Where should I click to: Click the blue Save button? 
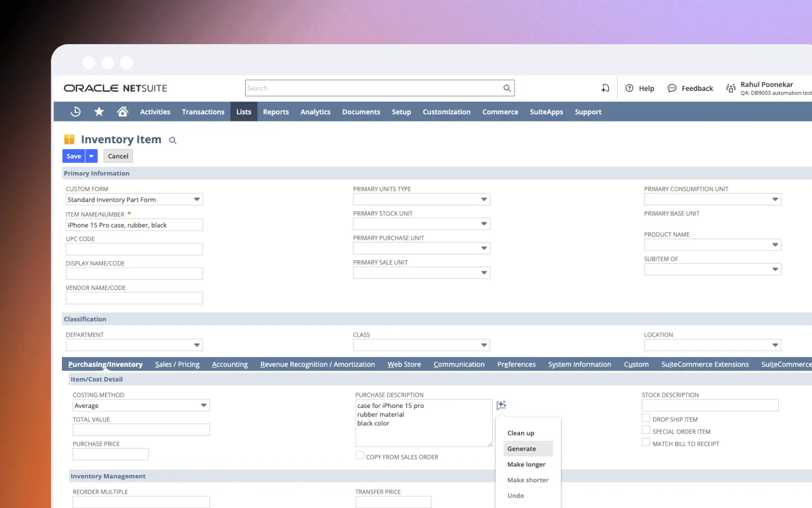[74, 156]
